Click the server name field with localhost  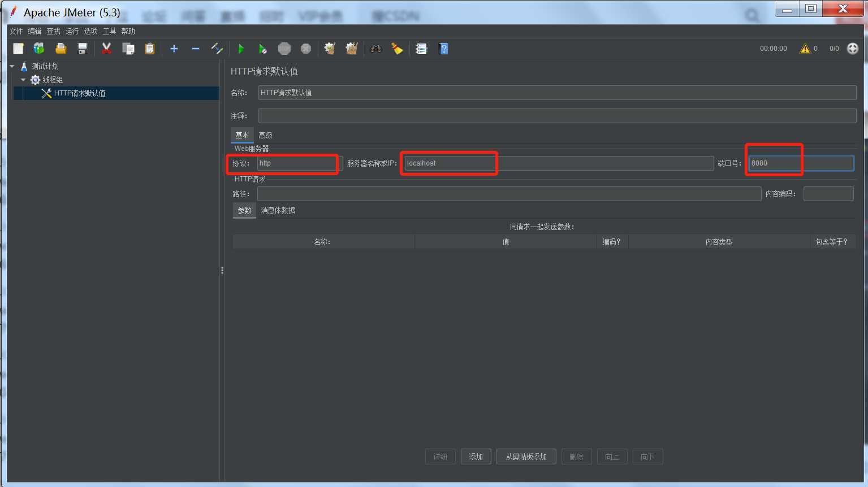pyautogui.click(x=559, y=163)
